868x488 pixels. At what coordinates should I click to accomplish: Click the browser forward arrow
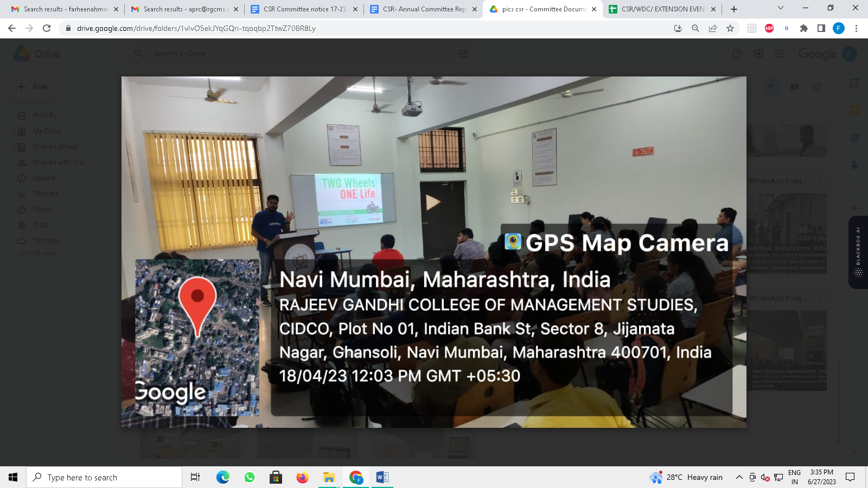tap(29, 28)
